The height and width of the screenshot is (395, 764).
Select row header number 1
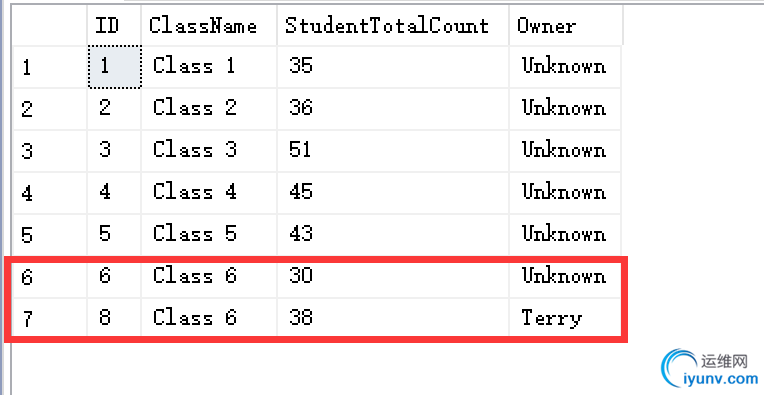[50, 67]
